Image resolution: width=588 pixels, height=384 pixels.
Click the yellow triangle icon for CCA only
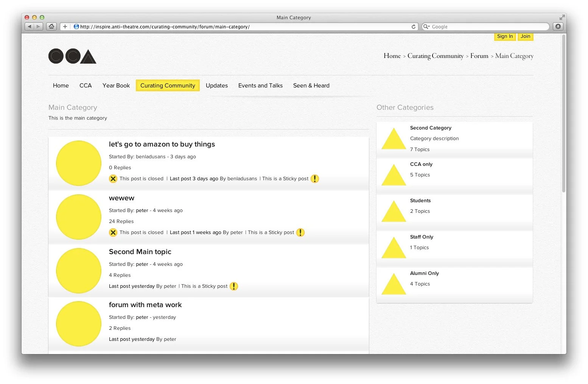tap(394, 175)
